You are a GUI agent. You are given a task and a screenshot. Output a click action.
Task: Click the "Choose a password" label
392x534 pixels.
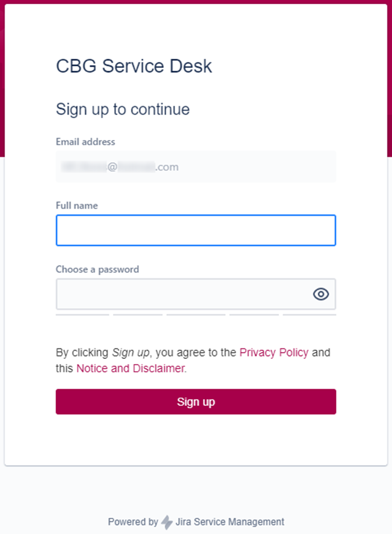(97, 269)
